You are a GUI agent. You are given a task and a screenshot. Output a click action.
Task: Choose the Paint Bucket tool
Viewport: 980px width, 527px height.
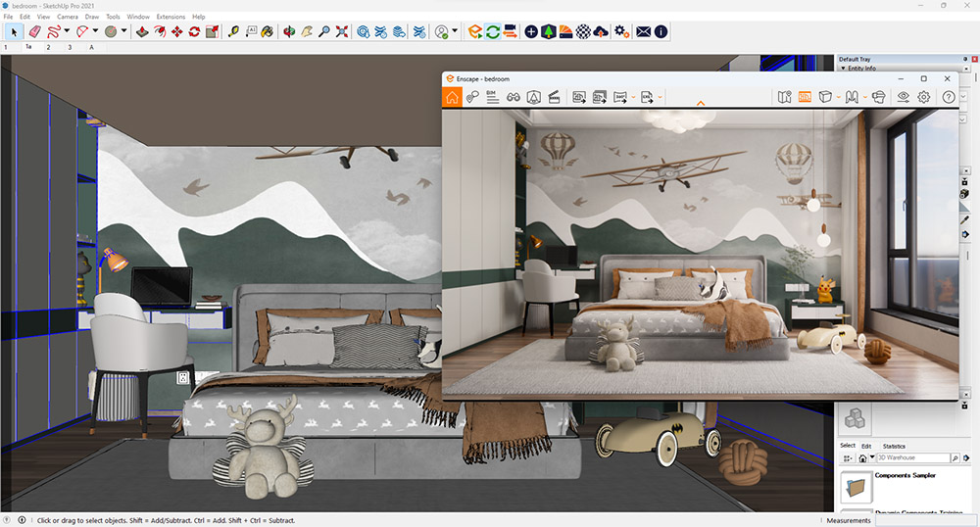click(x=268, y=31)
